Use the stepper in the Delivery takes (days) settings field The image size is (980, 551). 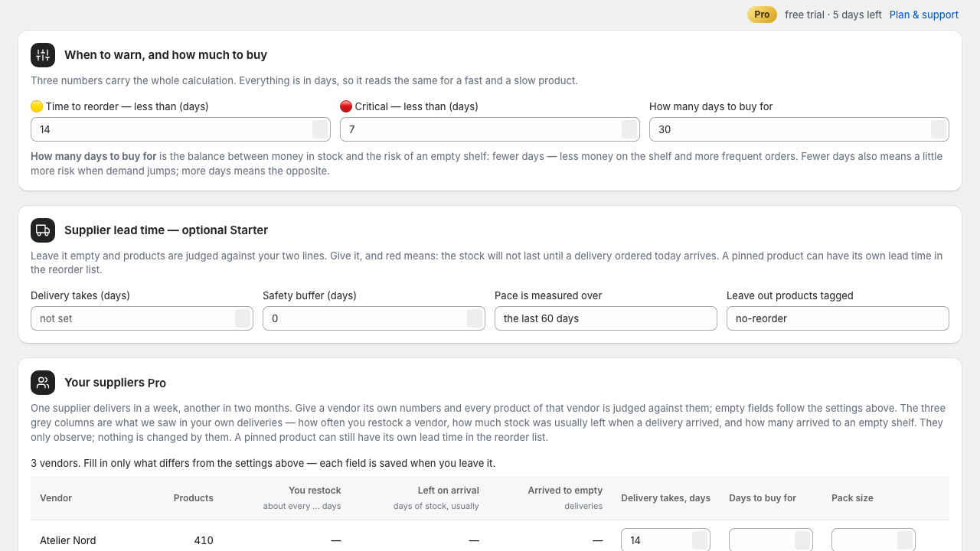(243, 318)
